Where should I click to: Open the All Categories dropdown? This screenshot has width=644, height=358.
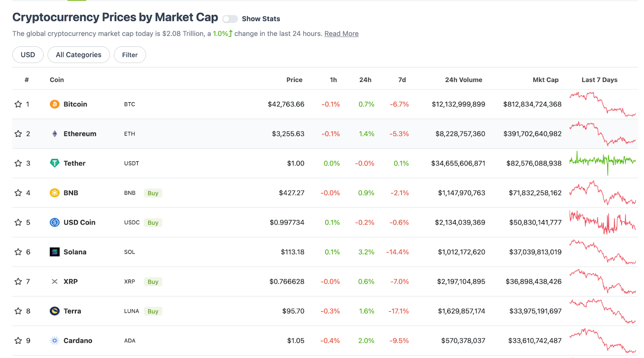[x=78, y=55]
